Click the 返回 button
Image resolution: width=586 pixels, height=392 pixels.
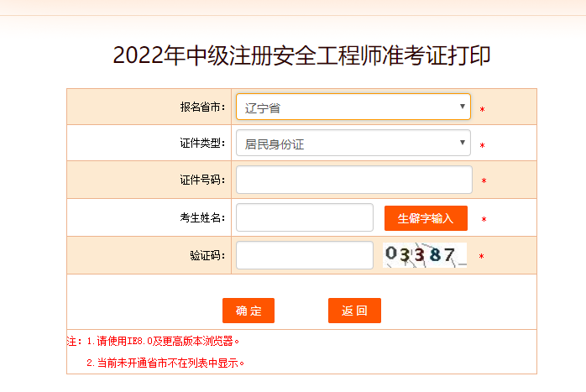tap(354, 311)
